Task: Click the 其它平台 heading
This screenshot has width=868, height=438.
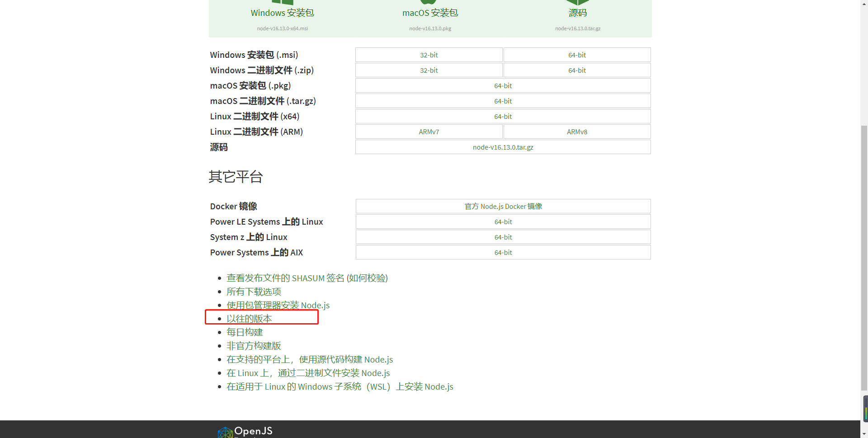Action: 236,176
